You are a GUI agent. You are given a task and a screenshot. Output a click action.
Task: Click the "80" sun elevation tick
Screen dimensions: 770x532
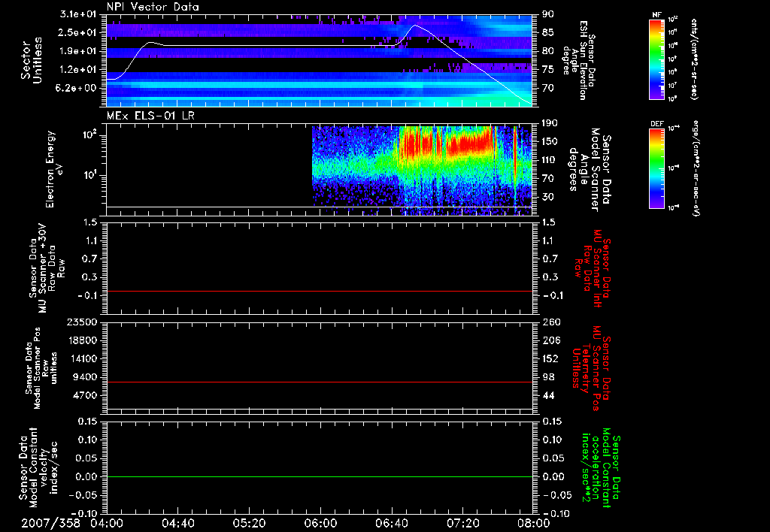coord(547,51)
